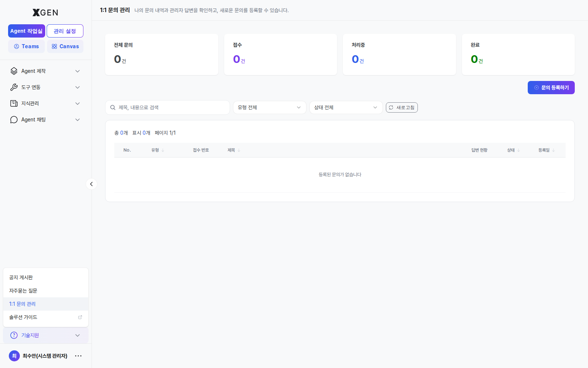Open the 유형 전체 dropdown
Screen dimensions: 588x368
point(270,107)
